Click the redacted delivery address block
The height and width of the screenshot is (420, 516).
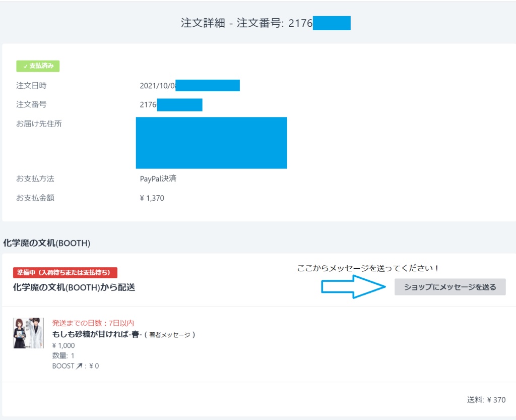[x=211, y=143]
